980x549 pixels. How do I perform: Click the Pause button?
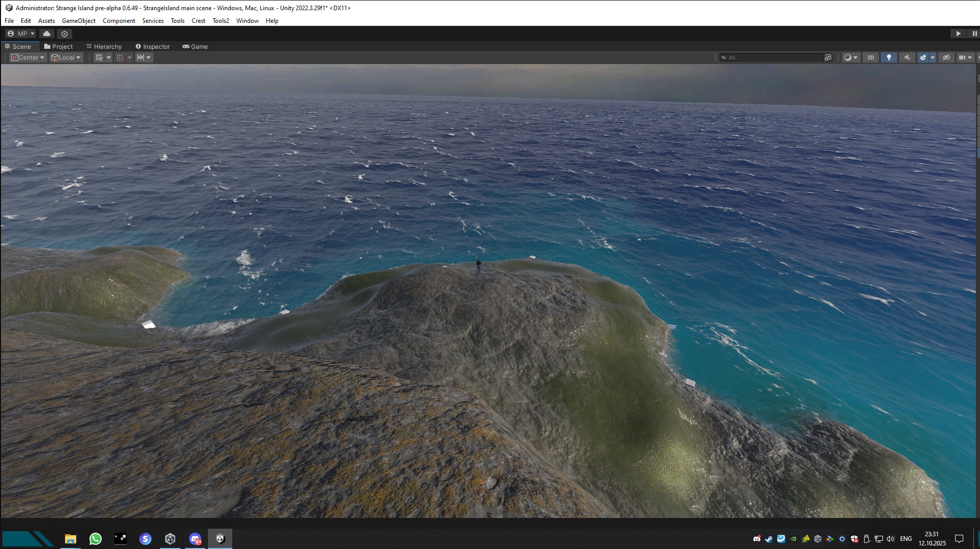[974, 34]
